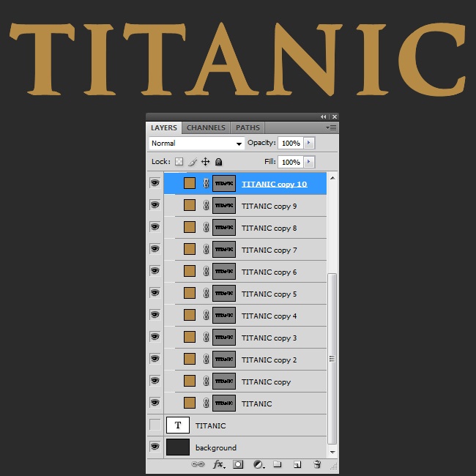
Task: Click the layers scrollbar up arrow
Action: [332, 178]
